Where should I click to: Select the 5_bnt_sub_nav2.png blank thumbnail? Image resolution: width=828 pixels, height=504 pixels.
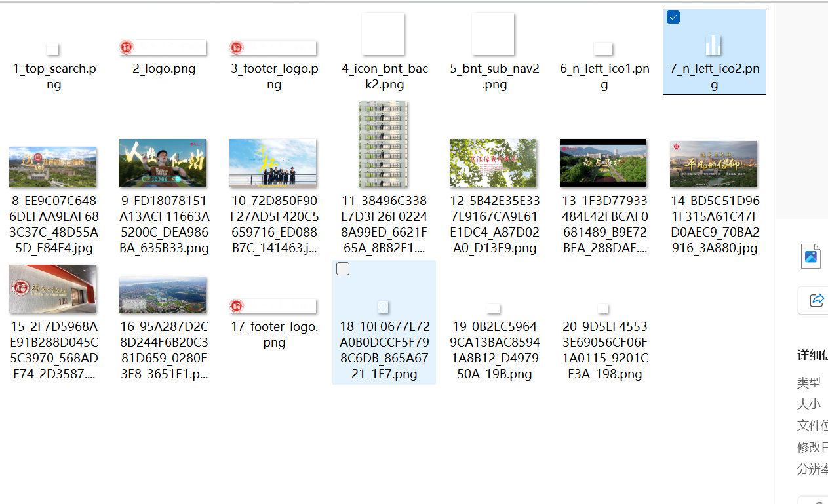tap(493, 34)
